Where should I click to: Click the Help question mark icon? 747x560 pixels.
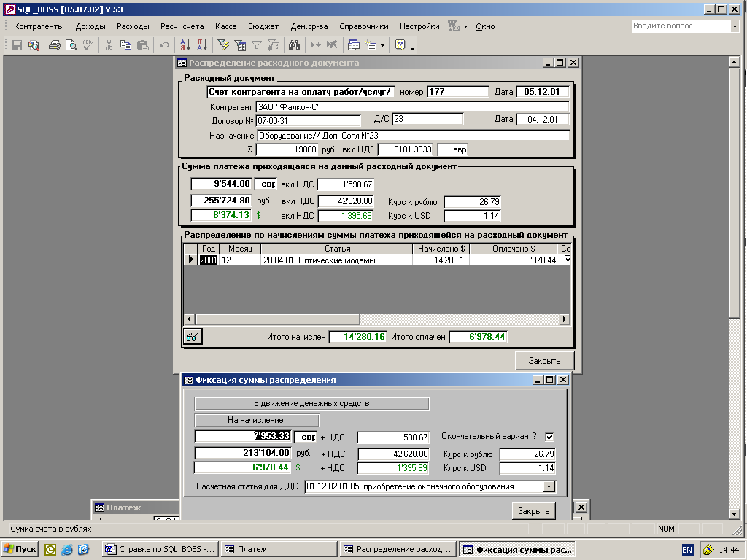click(x=400, y=45)
